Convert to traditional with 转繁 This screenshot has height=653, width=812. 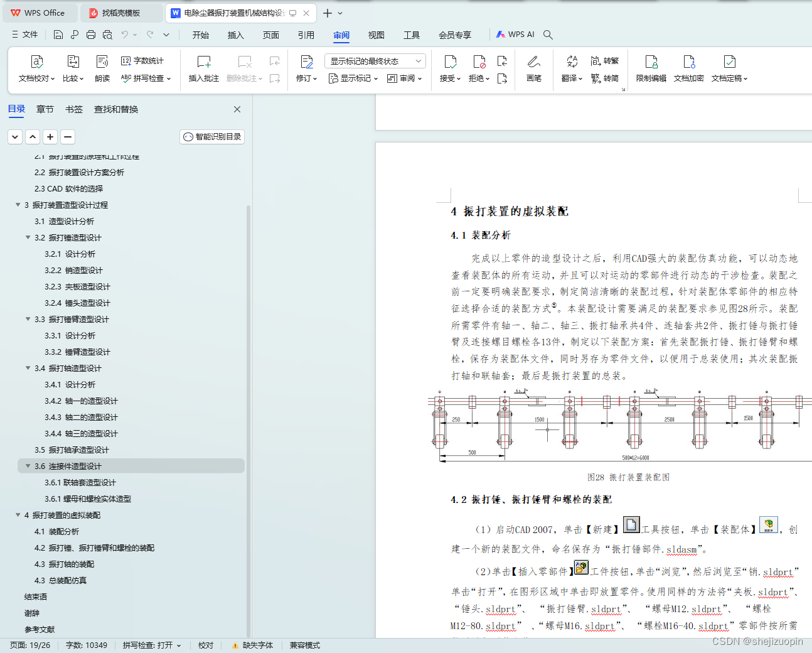pyautogui.click(x=605, y=61)
